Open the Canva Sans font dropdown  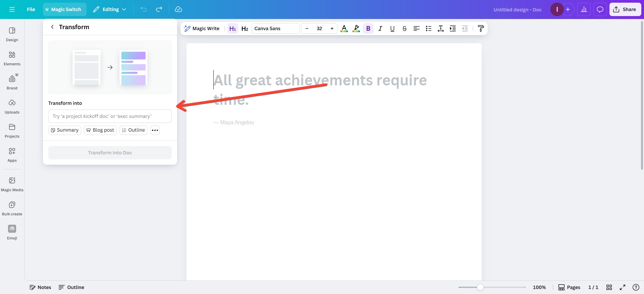[275, 28]
